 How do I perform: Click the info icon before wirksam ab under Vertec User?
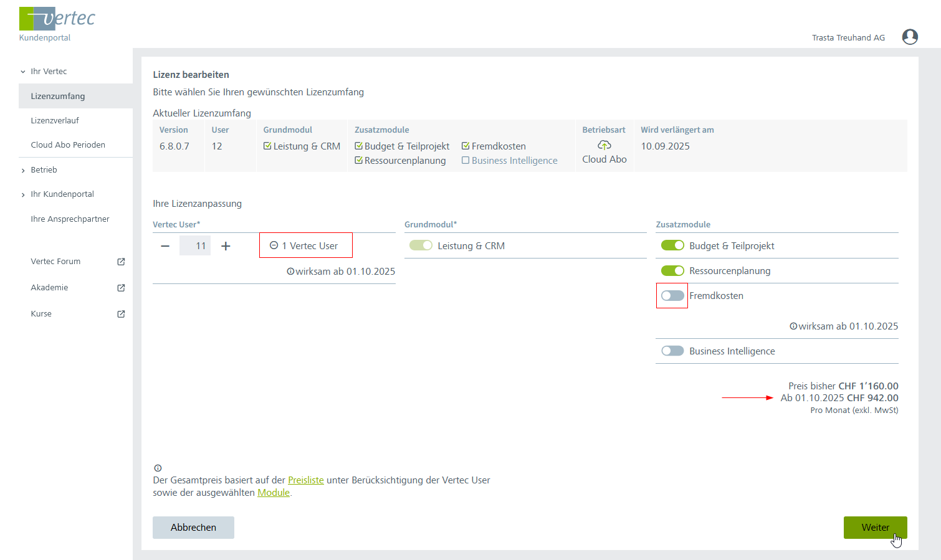(290, 272)
